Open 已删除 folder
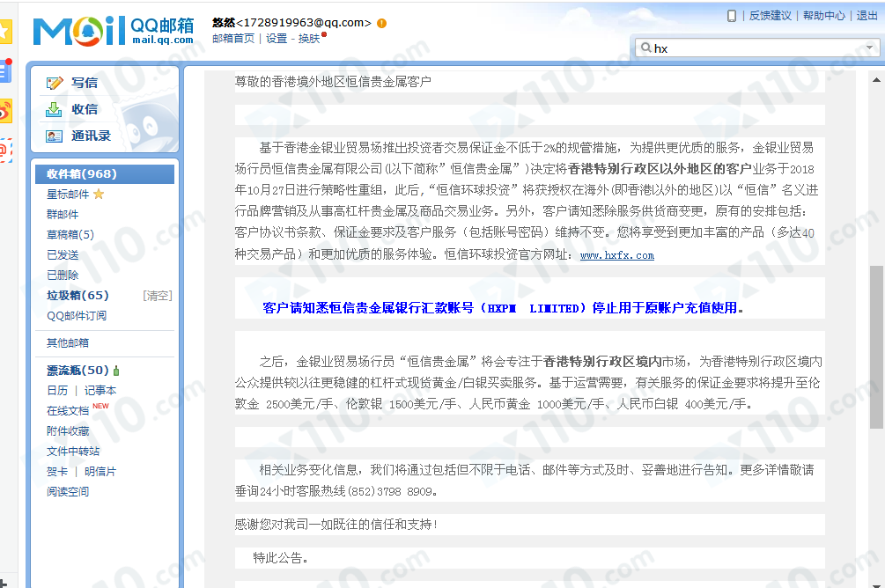885x588 pixels. tap(63, 276)
